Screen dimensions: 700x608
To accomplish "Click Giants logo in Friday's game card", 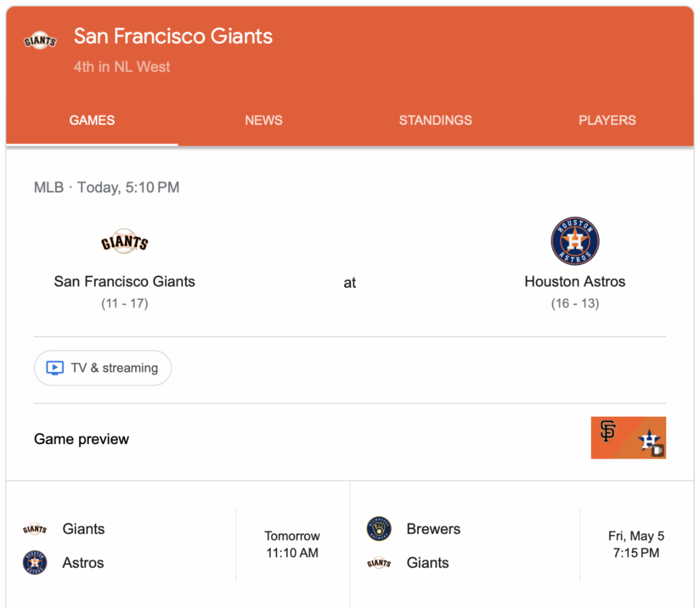I will click(x=379, y=562).
